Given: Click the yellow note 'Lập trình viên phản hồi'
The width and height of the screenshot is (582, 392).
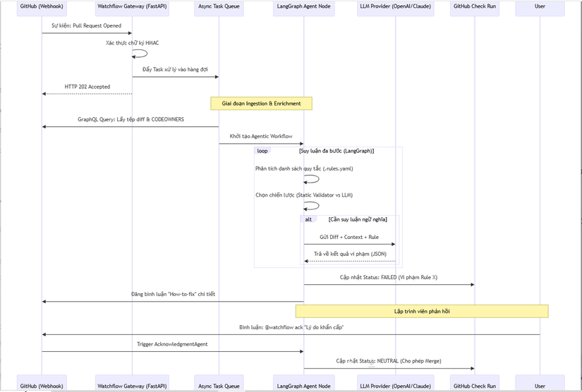Looking at the screenshot, I should click(422, 311).
